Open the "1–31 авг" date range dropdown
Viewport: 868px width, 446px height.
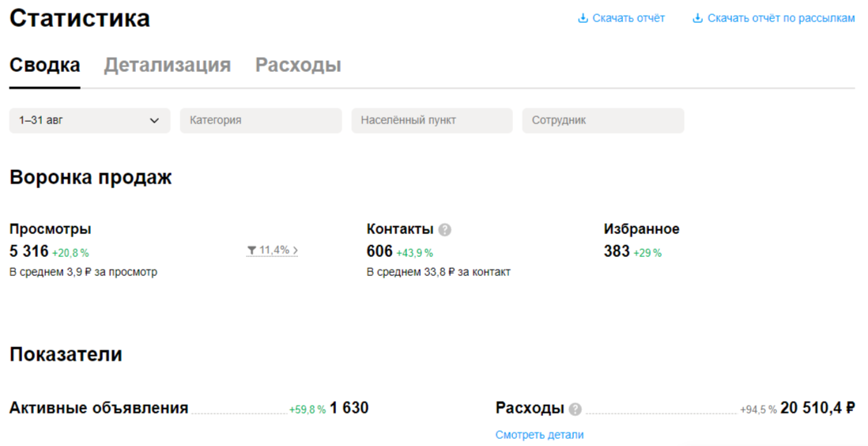(x=89, y=121)
